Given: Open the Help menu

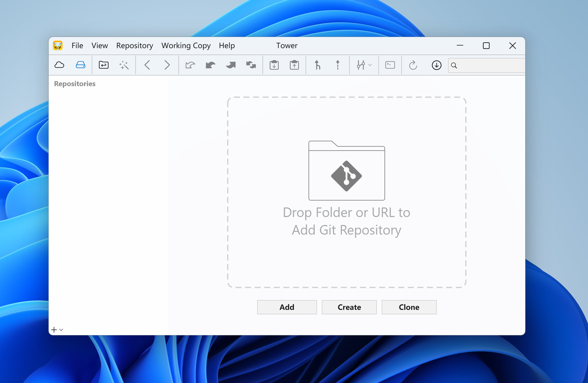Looking at the screenshot, I should coord(227,45).
